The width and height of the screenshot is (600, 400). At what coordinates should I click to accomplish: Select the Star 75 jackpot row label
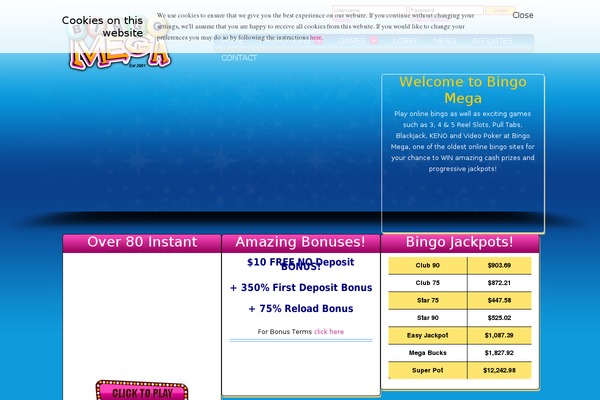[x=427, y=300]
